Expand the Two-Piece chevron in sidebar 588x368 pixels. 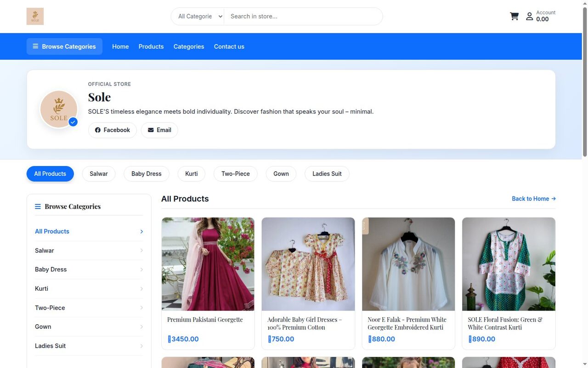(x=141, y=308)
